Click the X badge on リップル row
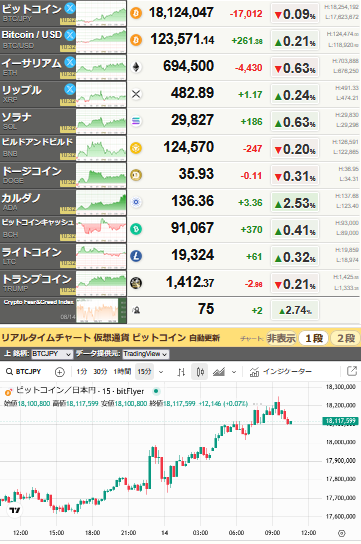 pos(70,89)
